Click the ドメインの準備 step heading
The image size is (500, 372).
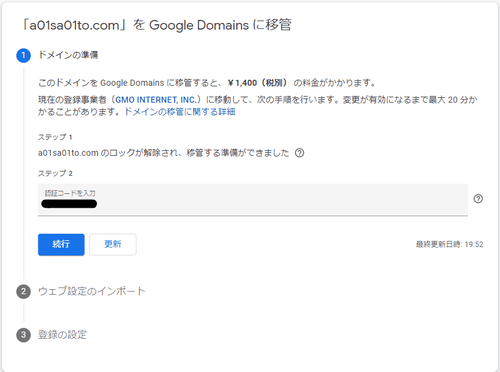pyautogui.click(x=68, y=55)
